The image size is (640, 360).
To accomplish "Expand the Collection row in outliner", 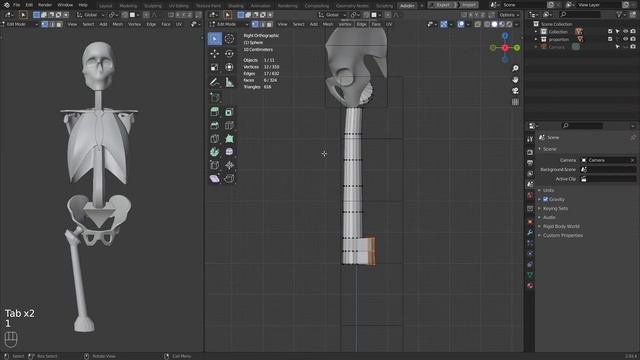I will [x=536, y=31].
